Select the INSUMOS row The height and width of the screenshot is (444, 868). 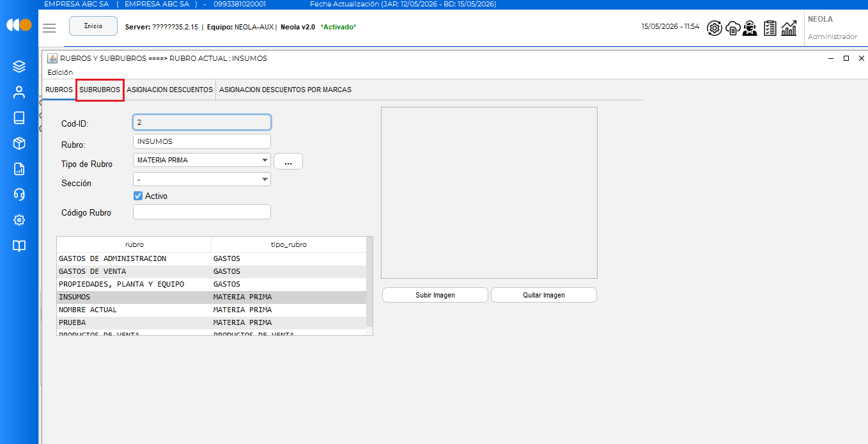[212, 297]
